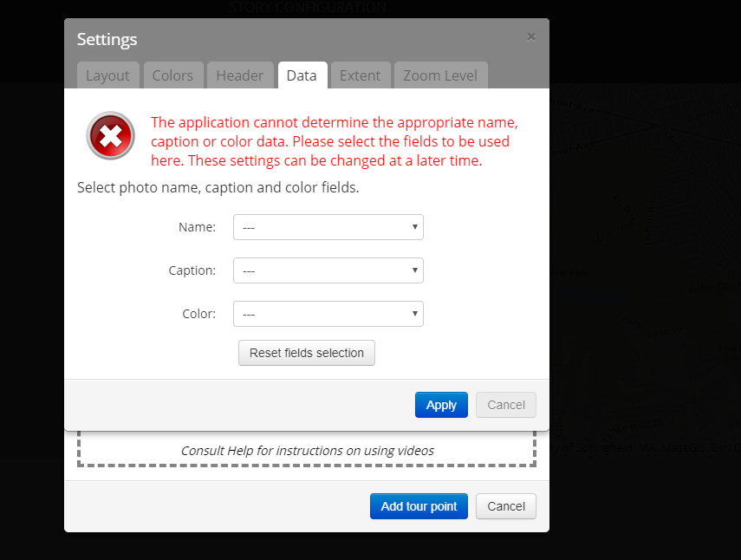This screenshot has height=560, width=741.
Task: Click the Consult Help for videos text area
Action: pyautogui.click(x=307, y=451)
